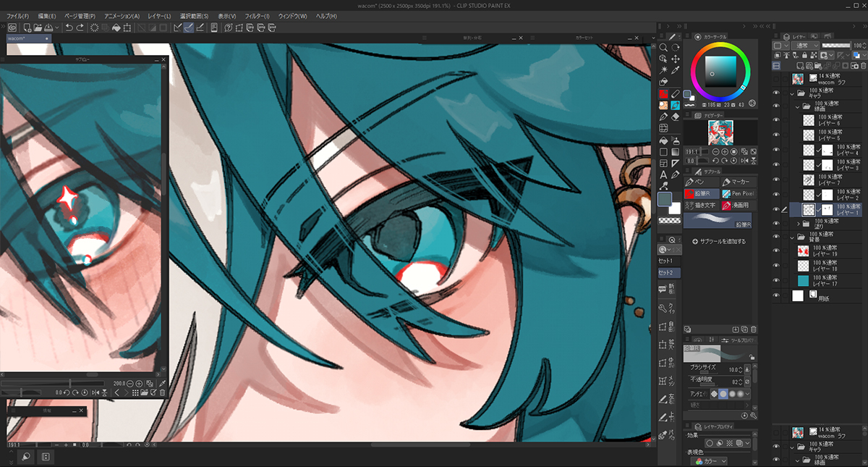Open the layer blending mode dropdown

pos(804,45)
